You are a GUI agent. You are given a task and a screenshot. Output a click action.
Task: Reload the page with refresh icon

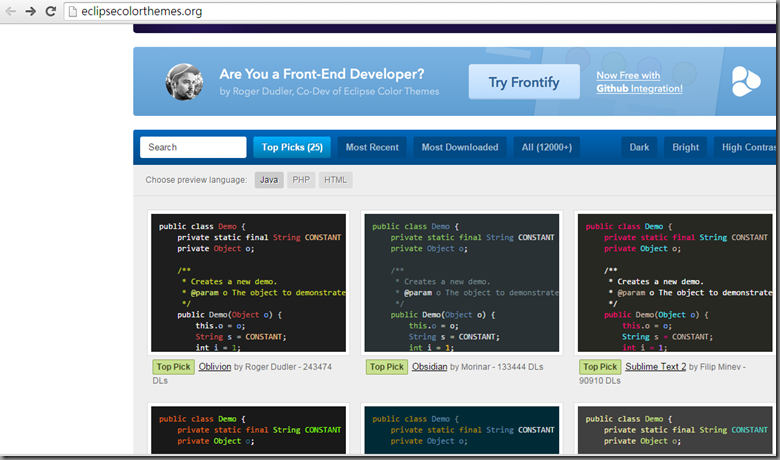(51, 11)
